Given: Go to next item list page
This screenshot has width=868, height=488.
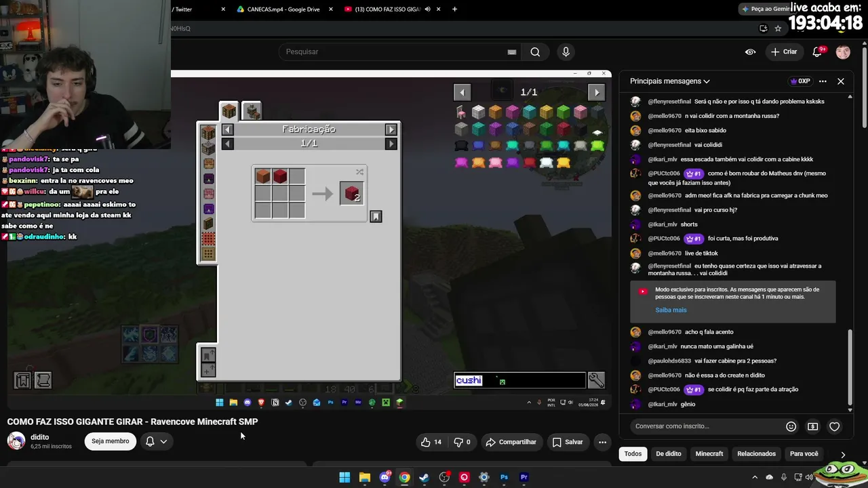Looking at the screenshot, I should [596, 92].
